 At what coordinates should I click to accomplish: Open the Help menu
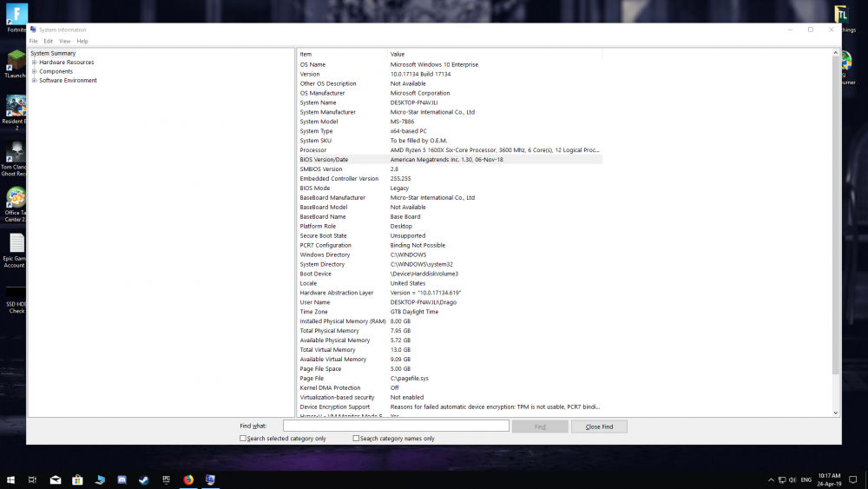click(x=82, y=41)
